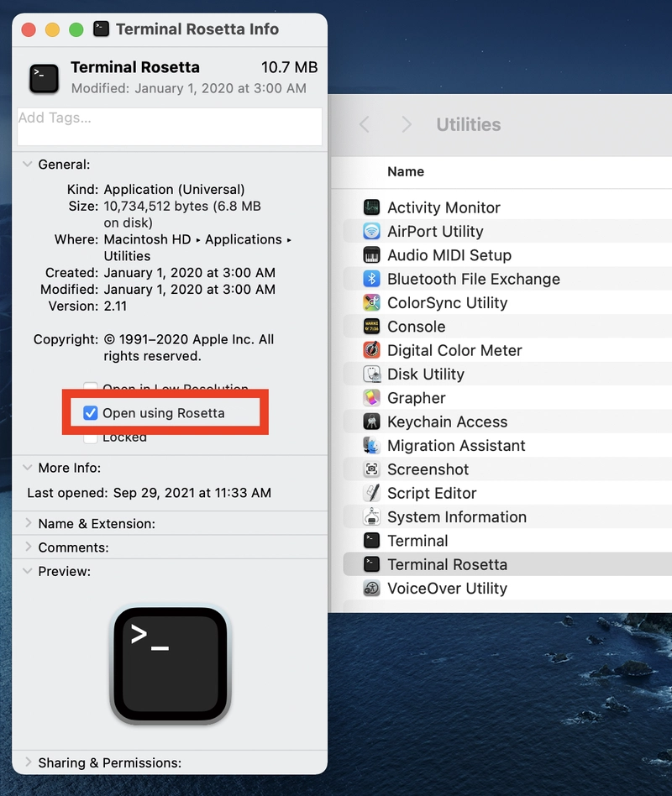Minimize the Terminal Rosetta Info window

(52, 29)
